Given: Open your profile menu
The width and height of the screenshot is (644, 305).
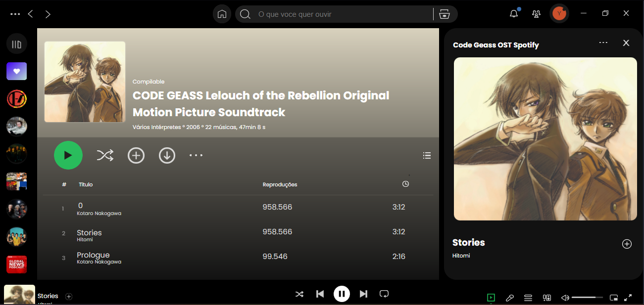Looking at the screenshot, I should pyautogui.click(x=559, y=13).
